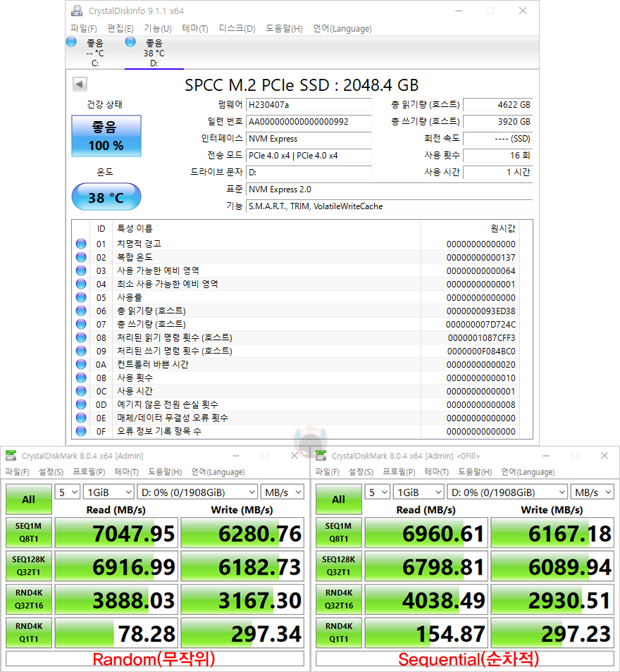Image resolution: width=620 pixels, height=672 pixels.
Task: Click the firmware field H230407a
Action: [x=309, y=105]
